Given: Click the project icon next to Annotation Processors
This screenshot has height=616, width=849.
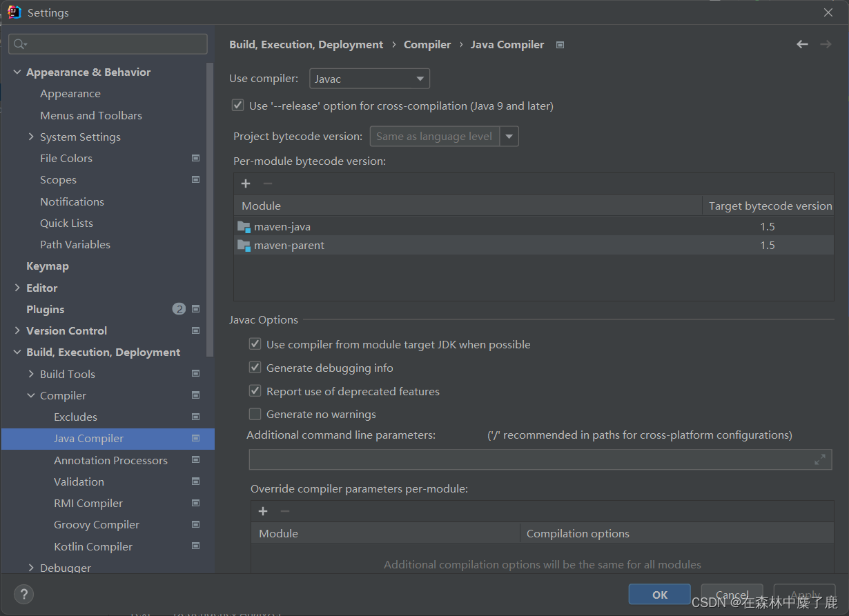Looking at the screenshot, I should tap(196, 460).
